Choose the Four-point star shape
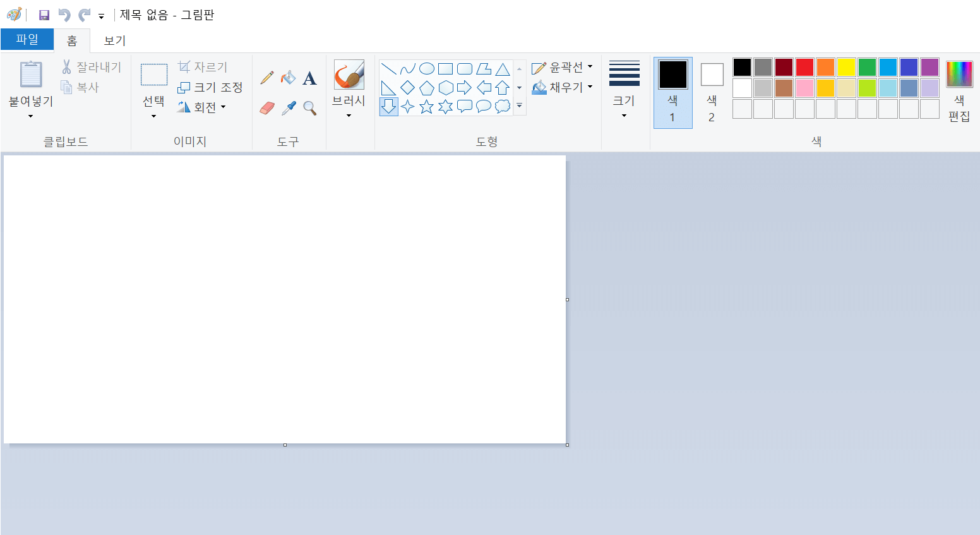 click(x=408, y=107)
